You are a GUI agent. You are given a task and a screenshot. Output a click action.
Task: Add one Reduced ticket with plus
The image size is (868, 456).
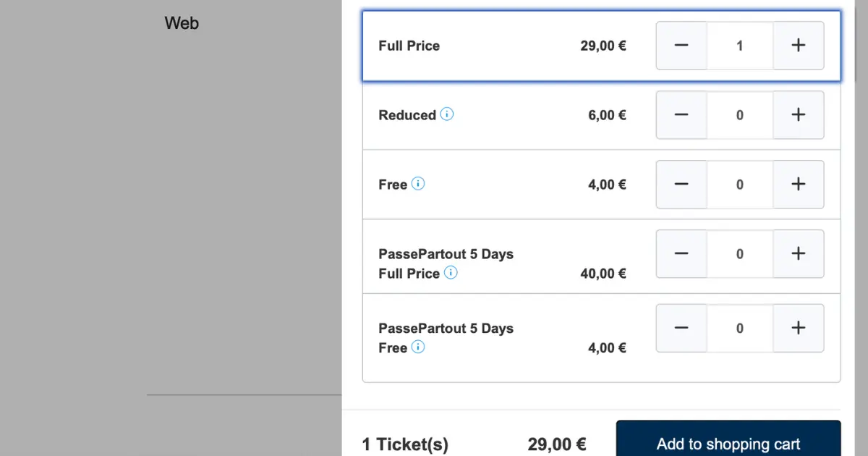coord(799,115)
